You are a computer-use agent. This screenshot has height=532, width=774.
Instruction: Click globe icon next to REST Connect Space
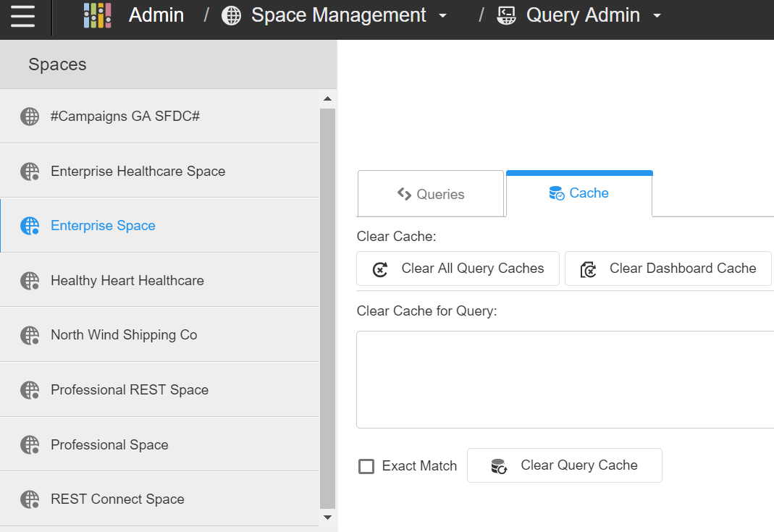30,499
